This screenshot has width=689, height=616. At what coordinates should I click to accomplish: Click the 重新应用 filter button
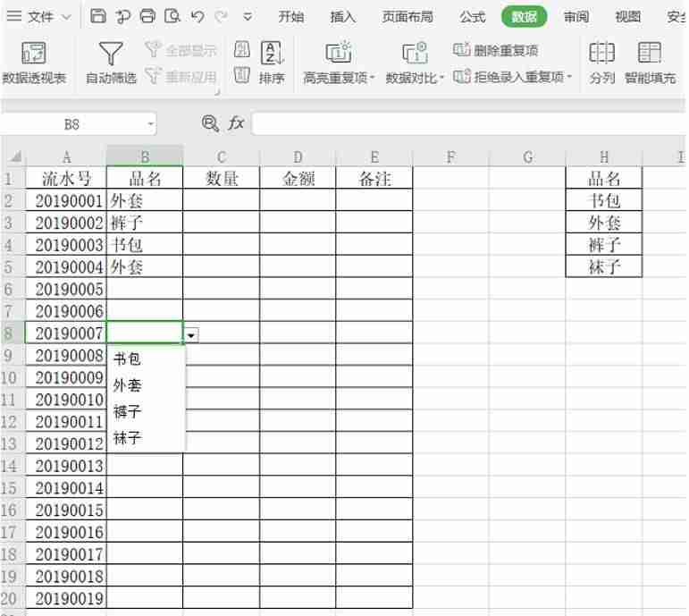[181, 77]
